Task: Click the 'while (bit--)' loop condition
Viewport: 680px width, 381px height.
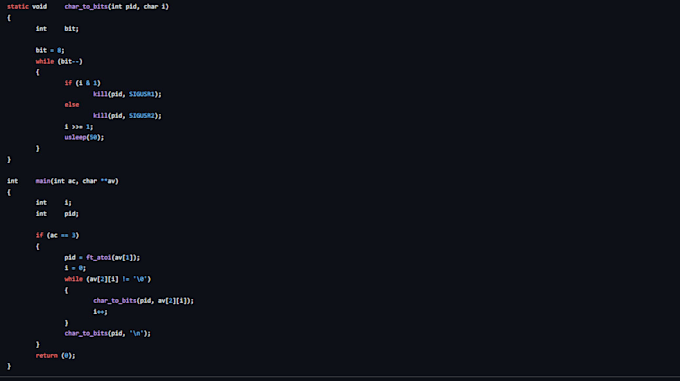Action: pos(59,62)
